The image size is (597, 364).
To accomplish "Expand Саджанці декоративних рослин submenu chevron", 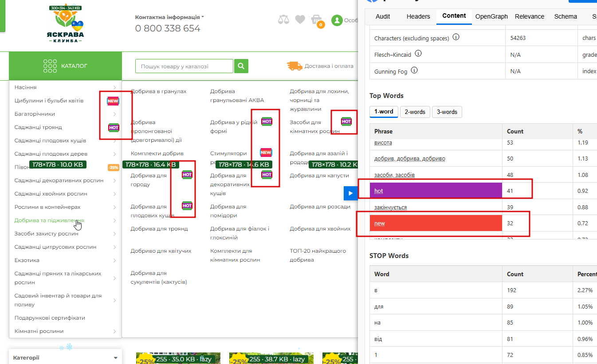I will (x=114, y=180).
